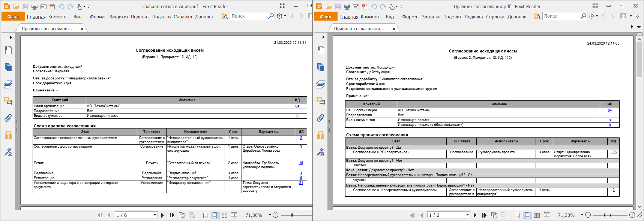Open page number dropdown in left window
The image size is (644, 221).
pos(155,215)
